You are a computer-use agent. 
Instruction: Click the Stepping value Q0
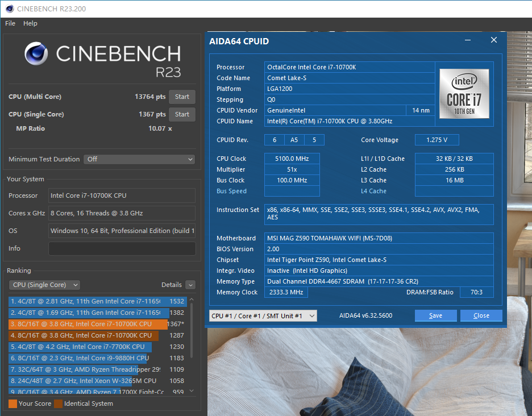tap(350, 100)
